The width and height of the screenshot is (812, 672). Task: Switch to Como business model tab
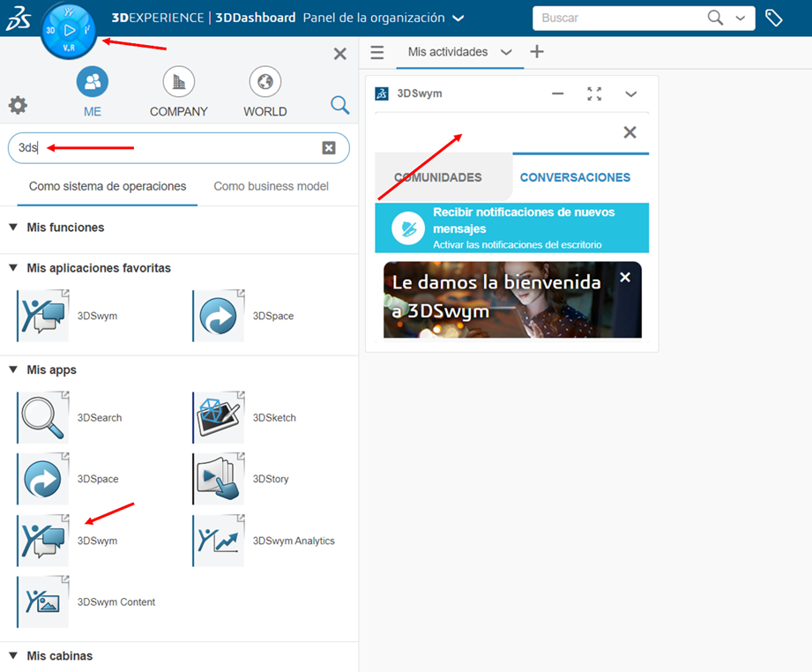271,187
